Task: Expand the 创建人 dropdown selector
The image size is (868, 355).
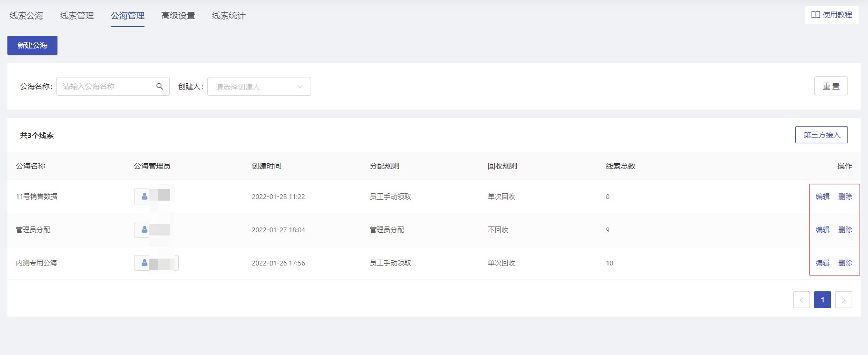Action: tap(259, 86)
